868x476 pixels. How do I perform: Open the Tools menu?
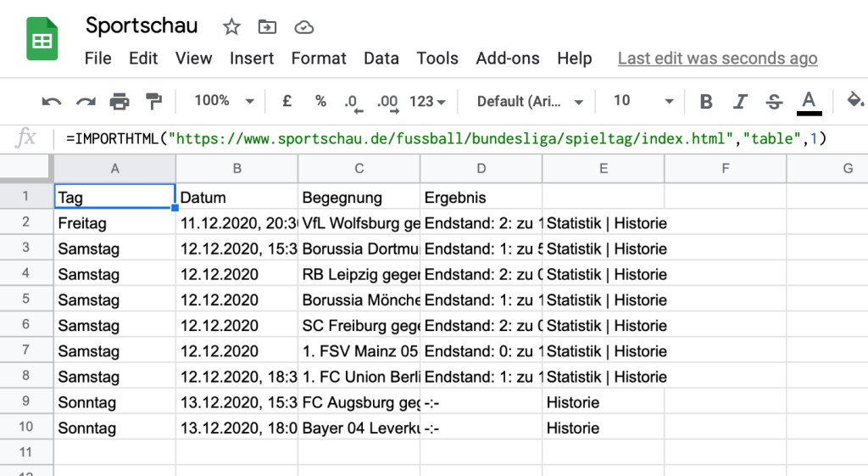[437, 59]
